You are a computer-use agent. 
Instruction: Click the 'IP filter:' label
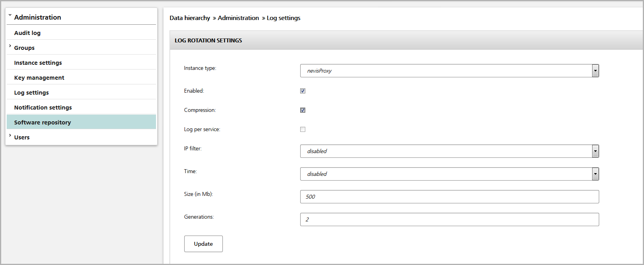pos(193,148)
